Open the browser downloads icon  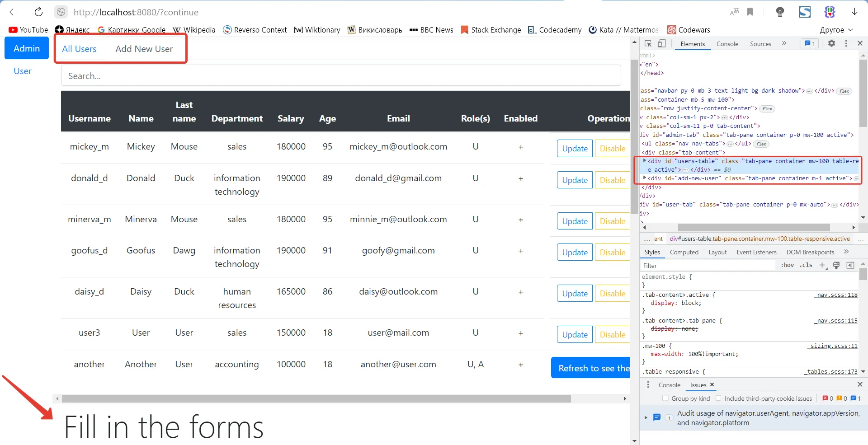[x=854, y=12]
